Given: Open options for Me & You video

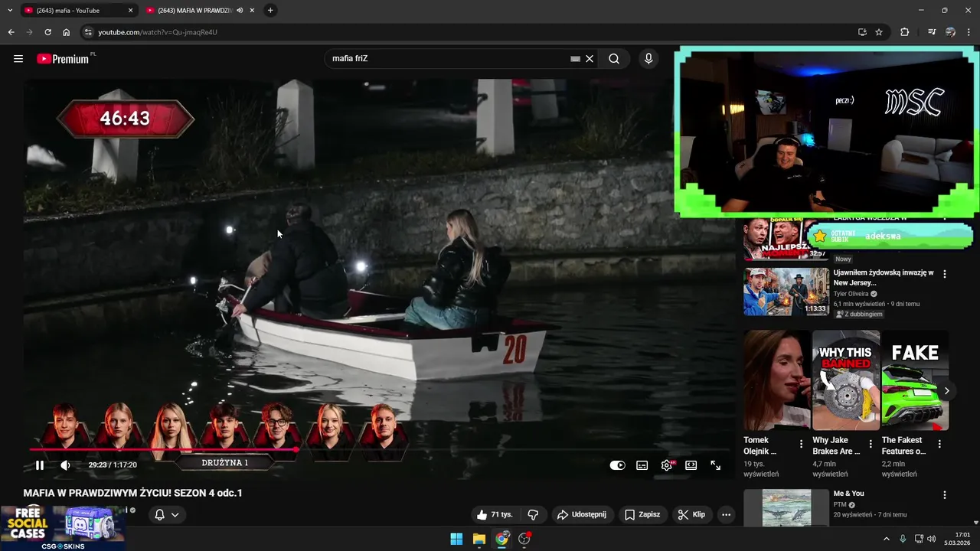Looking at the screenshot, I should click(x=945, y=495).
